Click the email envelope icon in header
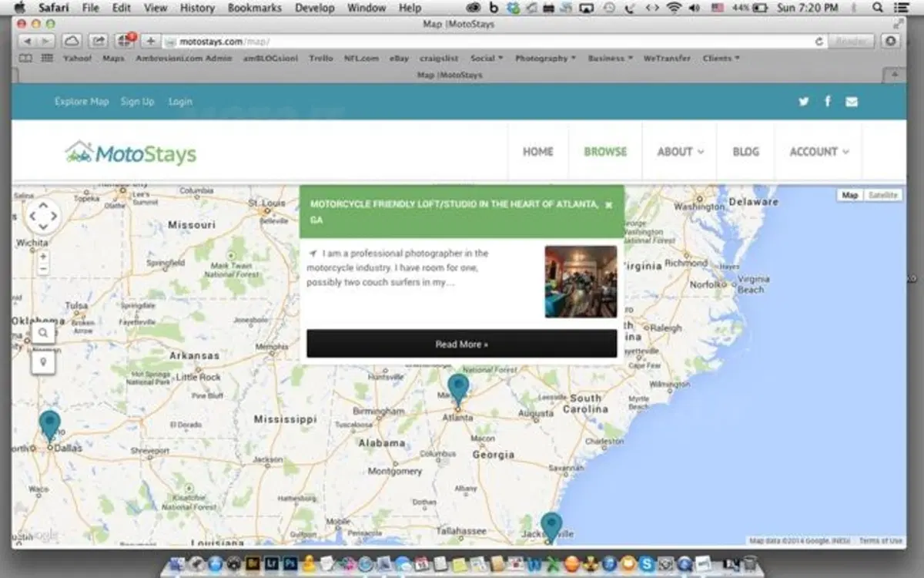The width and height of the screenshot is (924, 578). coord(852,102)
